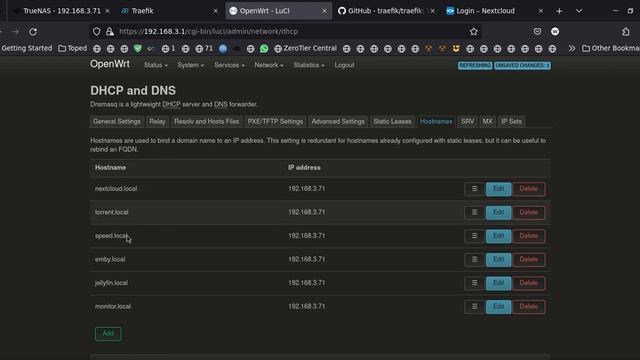Open the PXE/TFTP Settings tab
Viewport: 640px width, 360px height.
pyautogui.click(x=275, y=122)
